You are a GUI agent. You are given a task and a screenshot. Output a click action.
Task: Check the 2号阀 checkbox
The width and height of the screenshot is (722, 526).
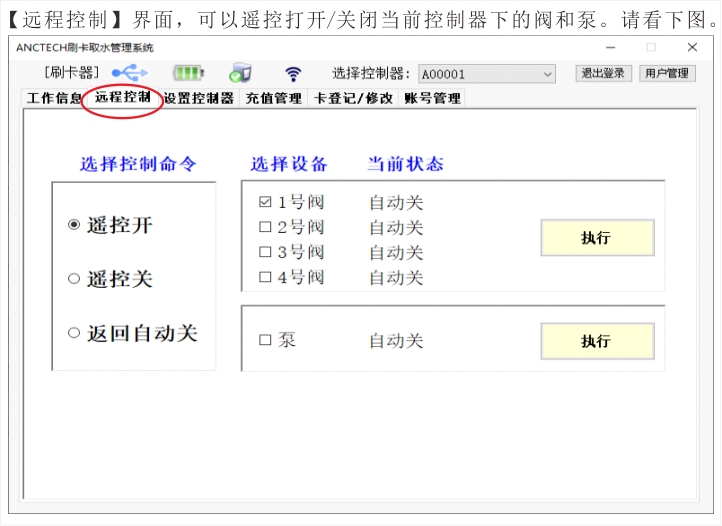pos(265,227)
